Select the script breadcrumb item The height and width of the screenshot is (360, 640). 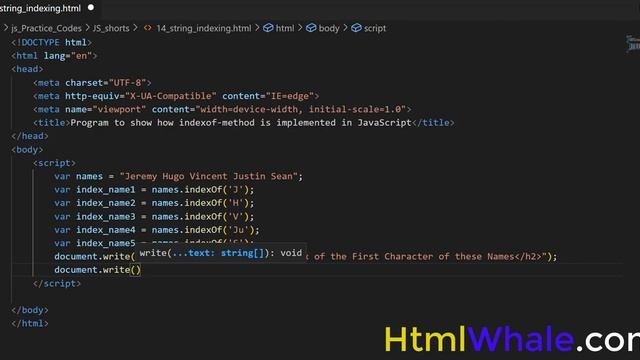tap(375, 28)
